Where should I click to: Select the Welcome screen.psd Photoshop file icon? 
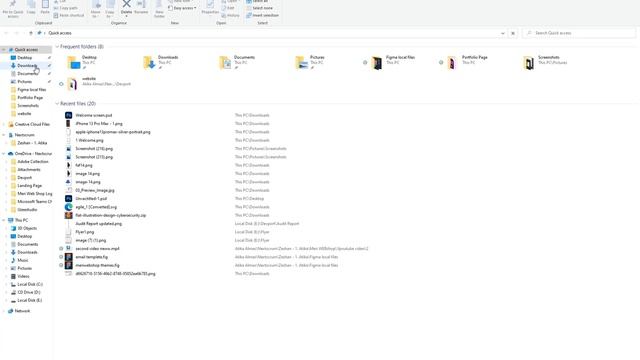[69, 116]
